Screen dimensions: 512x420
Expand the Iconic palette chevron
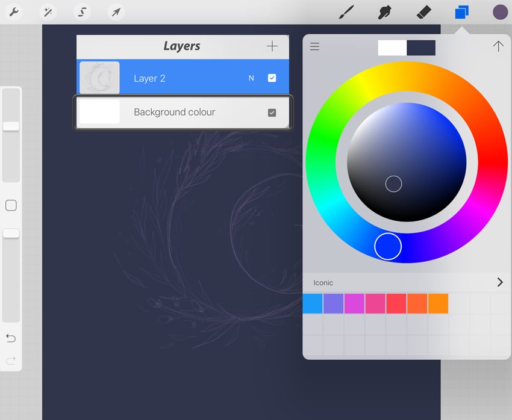pyautogui.click(x=499, y=282)
